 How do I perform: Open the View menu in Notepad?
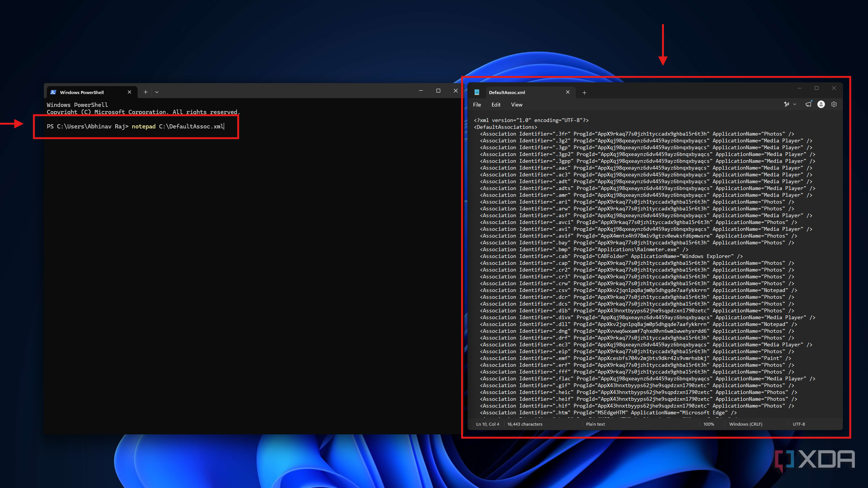click(x=517, y=105)
